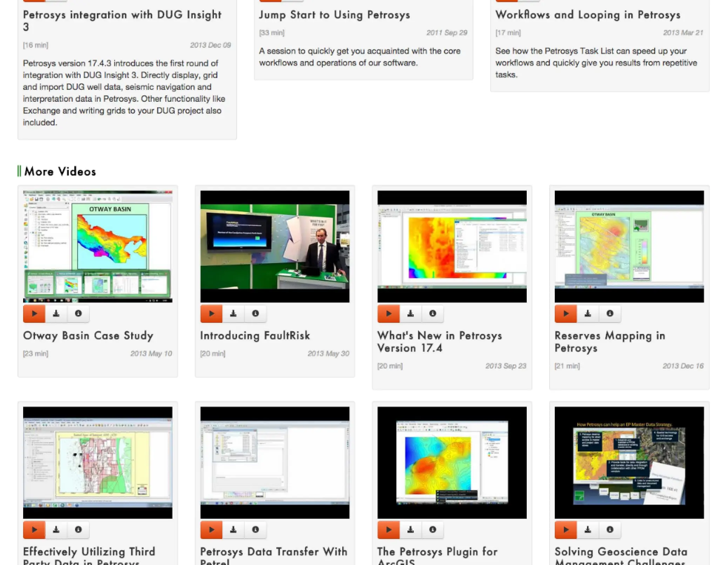
Task: Show info for Effectively Utilizing Third Party Data
Action: pyautogui.click(x=78, y=530)
